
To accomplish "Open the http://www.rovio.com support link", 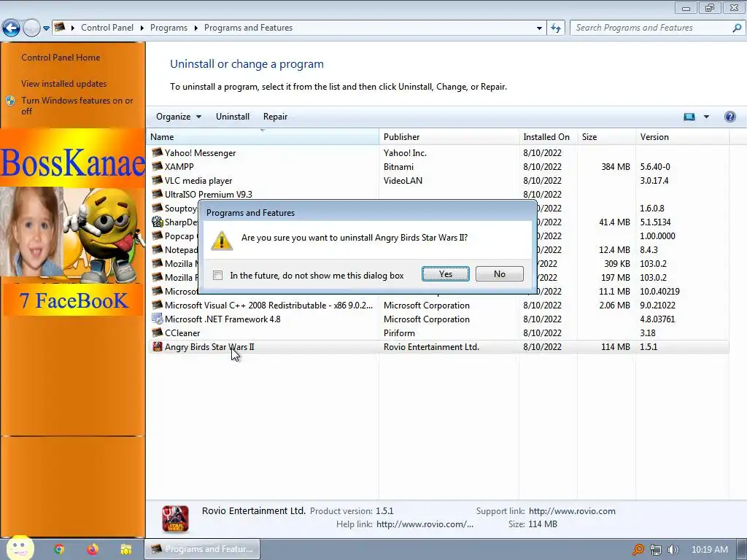I will tap(572, 511).
